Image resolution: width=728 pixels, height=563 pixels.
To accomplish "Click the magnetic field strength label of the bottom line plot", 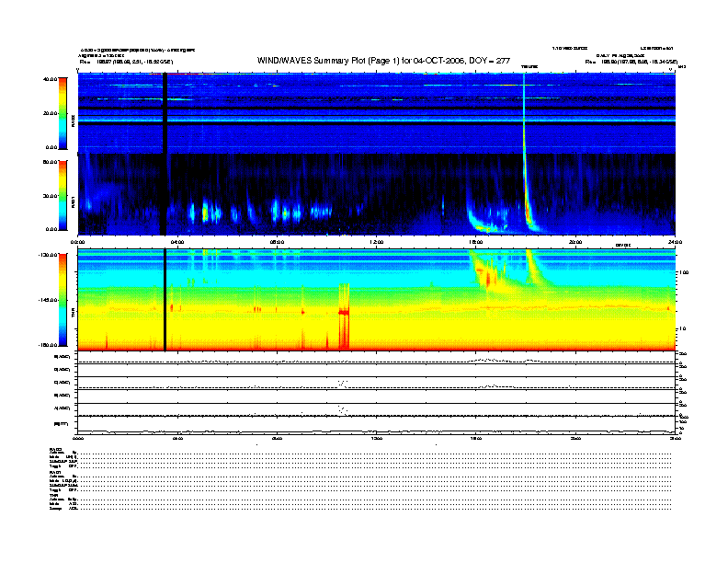I will point(62,424).
